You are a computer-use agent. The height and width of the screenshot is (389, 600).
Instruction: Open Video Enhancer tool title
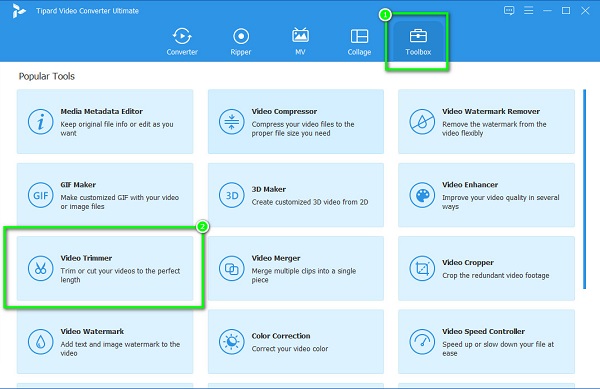coord(470,185)
